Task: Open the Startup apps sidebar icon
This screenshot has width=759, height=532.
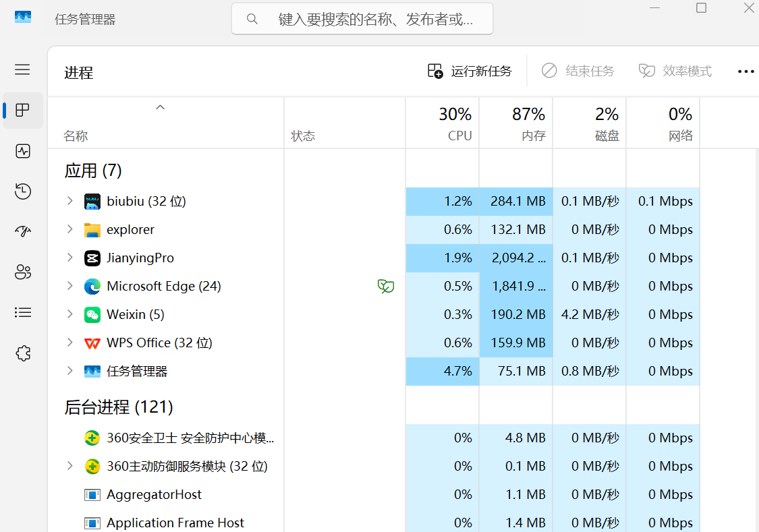Action: coord(23,231)
